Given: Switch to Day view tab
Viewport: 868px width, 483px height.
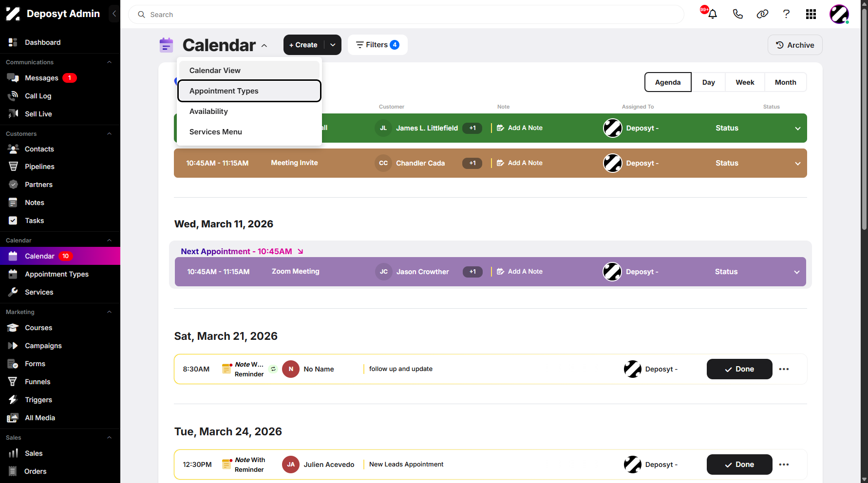Looking at the screenshot, I should (x=708, y=82).
